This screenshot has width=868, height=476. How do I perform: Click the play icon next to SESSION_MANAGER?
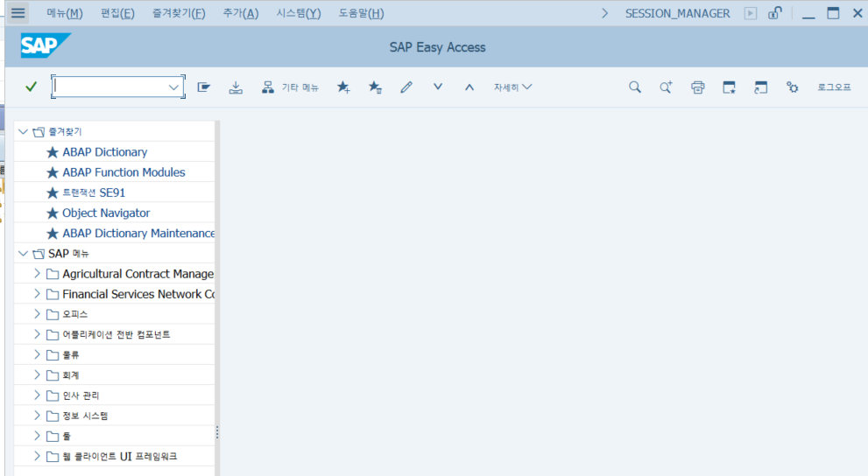(x=751, y=13)
